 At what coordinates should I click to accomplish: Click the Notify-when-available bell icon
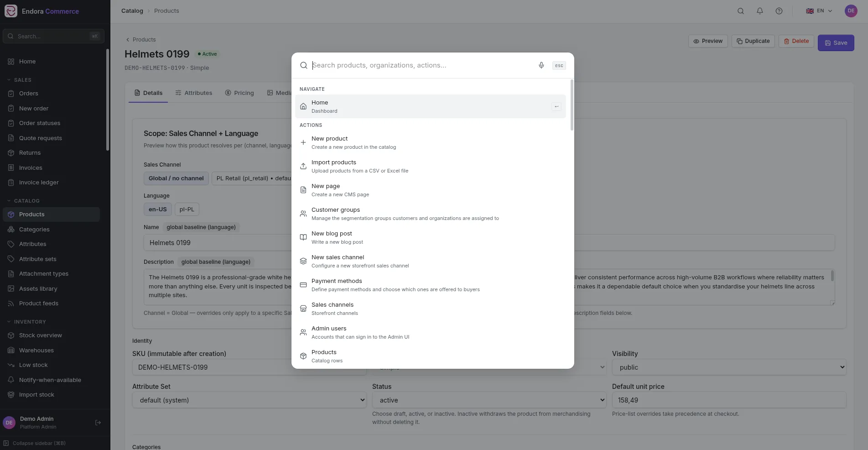click(11, 380)
